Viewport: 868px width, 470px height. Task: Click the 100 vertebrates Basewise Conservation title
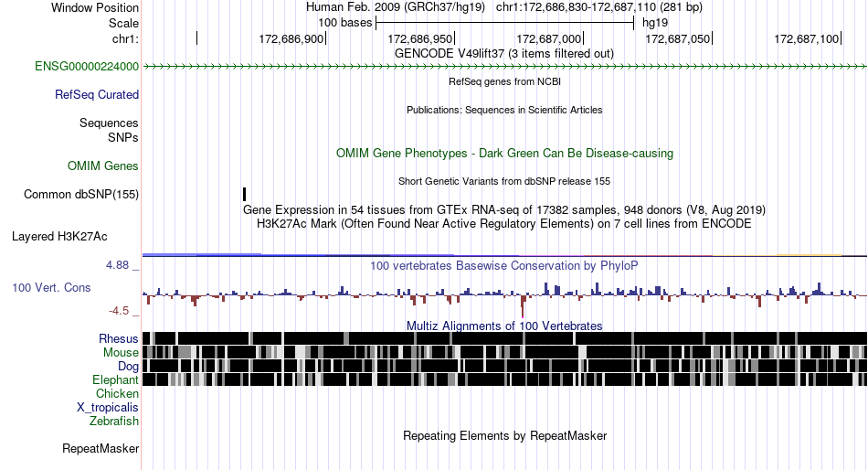coord(504,266)
